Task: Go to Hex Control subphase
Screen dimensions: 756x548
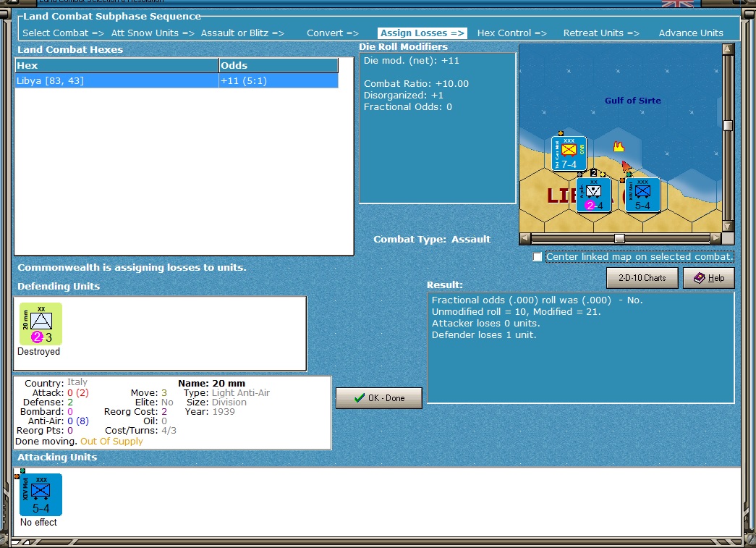Action: tap(512, 33)
